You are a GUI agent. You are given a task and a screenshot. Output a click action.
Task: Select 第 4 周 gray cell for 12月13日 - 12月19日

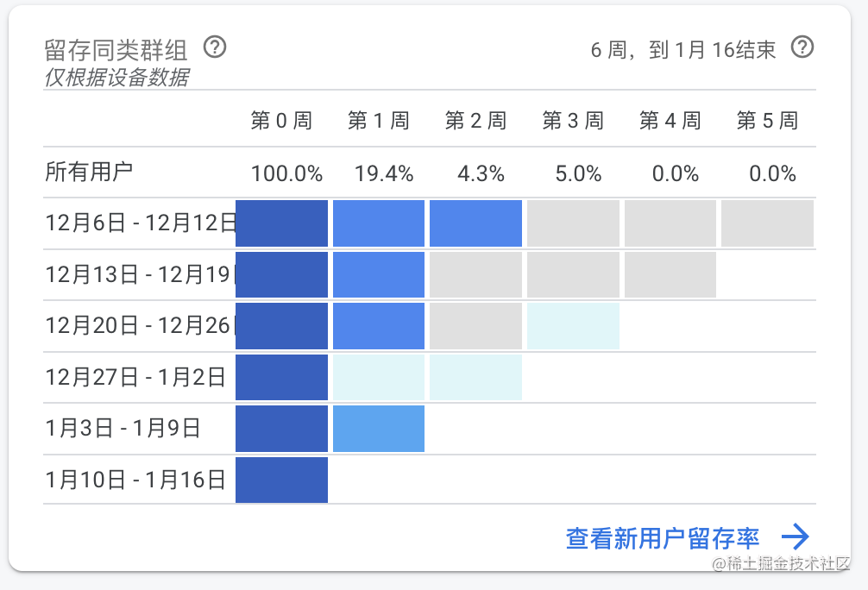(670, 275)
